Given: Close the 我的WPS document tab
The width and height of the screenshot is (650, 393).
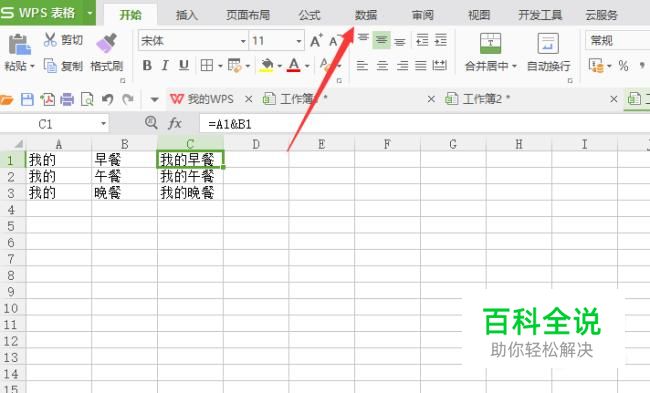Looking at the screenshot, I should pyautogui.click(x=248, y=99).
